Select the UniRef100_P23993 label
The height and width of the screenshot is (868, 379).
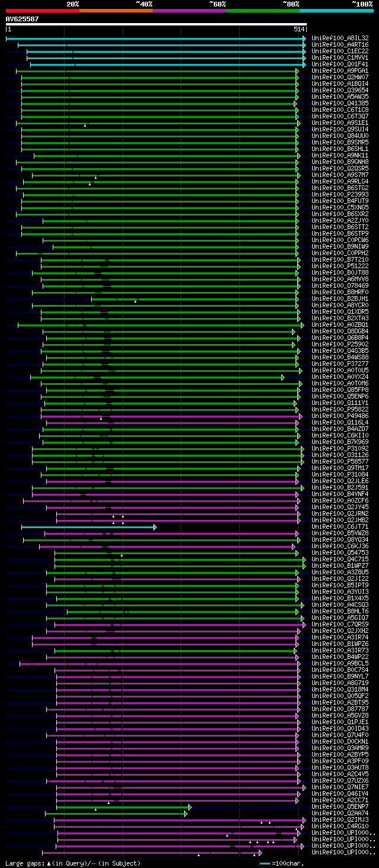[340, 194]
